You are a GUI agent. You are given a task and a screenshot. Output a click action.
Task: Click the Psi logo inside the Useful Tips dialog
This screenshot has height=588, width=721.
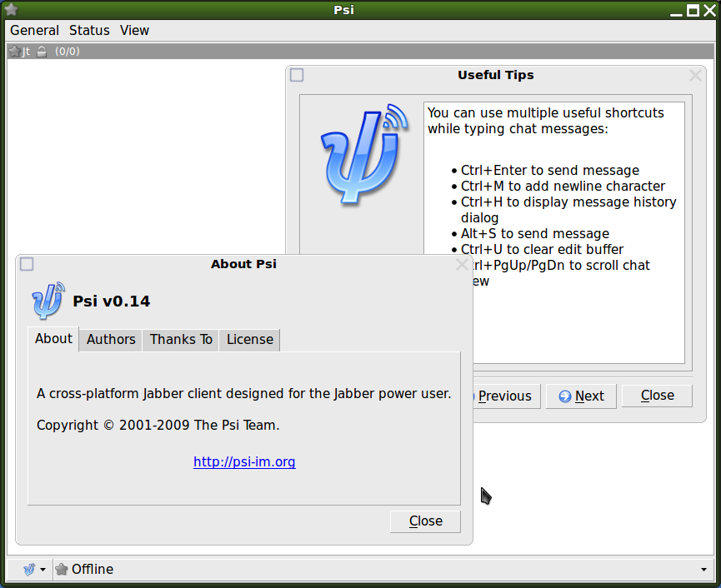(x=362, y=153)
